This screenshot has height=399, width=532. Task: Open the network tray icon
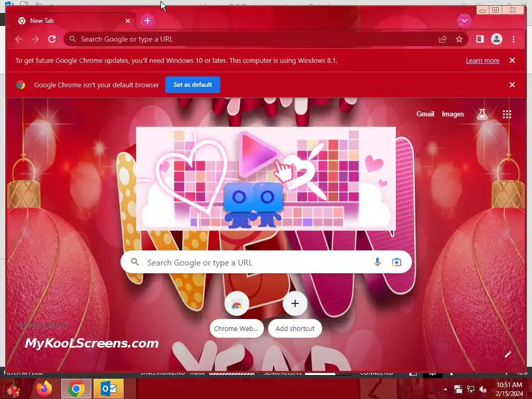tap(471, 389)
